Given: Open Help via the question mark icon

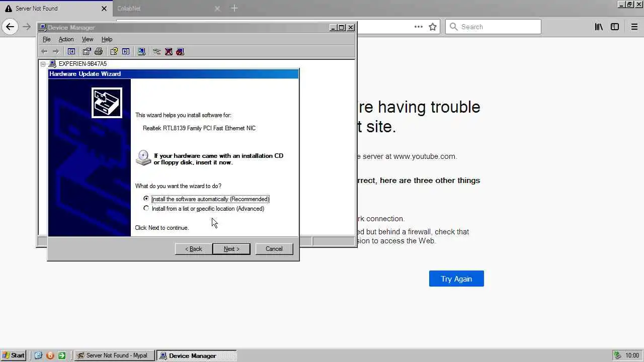Looking at the screenshot, I should (x=114, y=51).
